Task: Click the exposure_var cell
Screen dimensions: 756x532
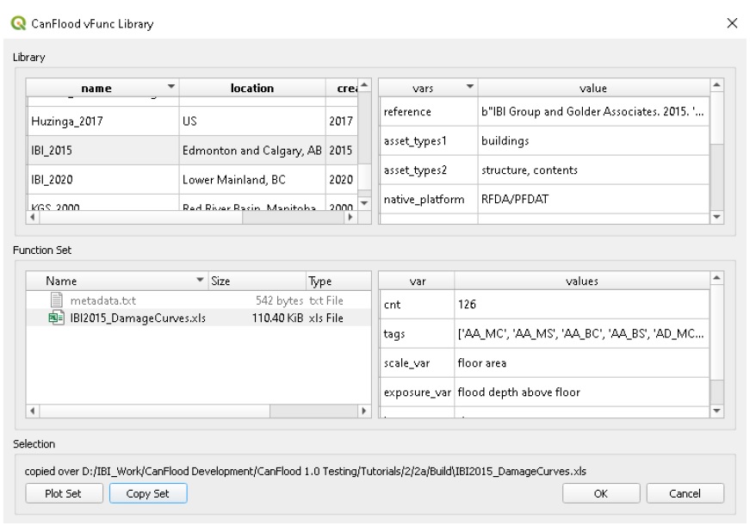Action: pos(417,393)
